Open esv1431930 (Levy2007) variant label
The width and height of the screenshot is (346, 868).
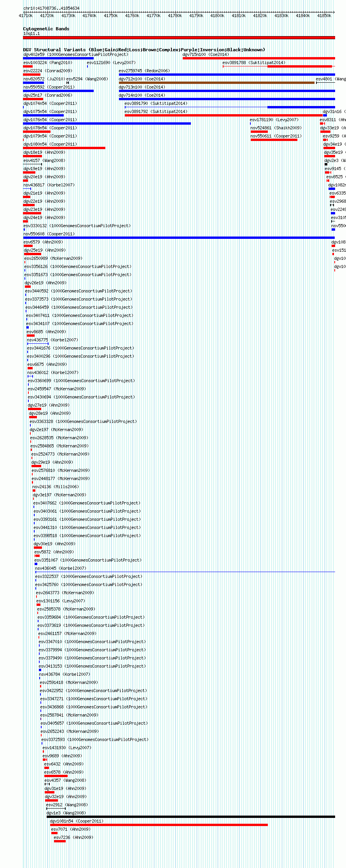tap(67, 748)
